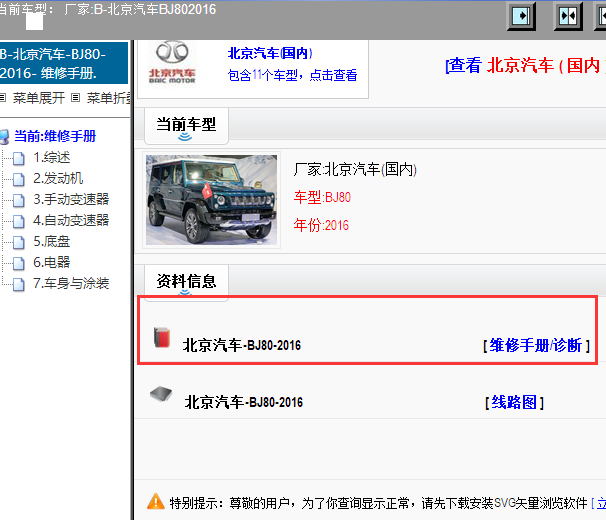Open the 6.电器 section
This screenshot has height=520, width=606.
pos(52,262)
